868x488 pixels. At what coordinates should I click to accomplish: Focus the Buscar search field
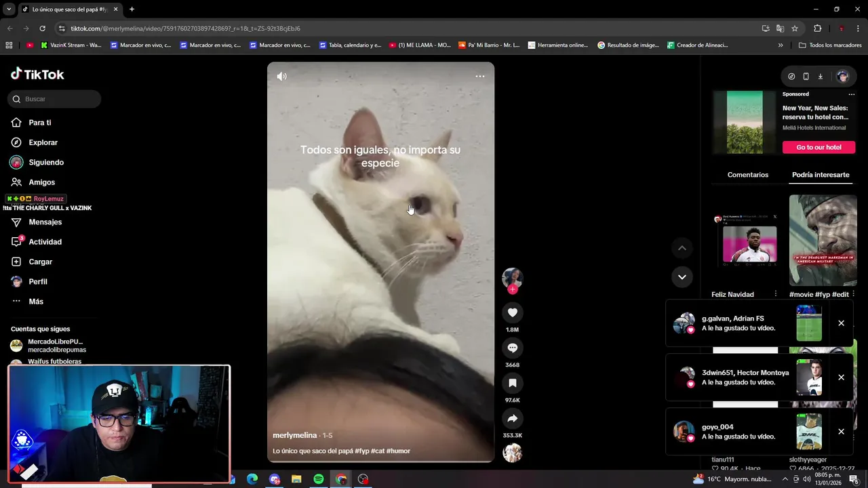click(x=54, y=99)
